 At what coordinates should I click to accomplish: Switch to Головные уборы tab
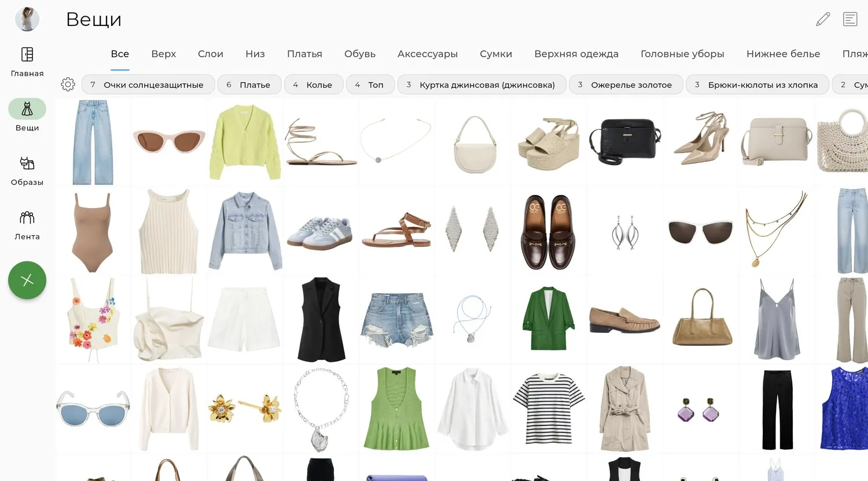[x=682, y=54]
